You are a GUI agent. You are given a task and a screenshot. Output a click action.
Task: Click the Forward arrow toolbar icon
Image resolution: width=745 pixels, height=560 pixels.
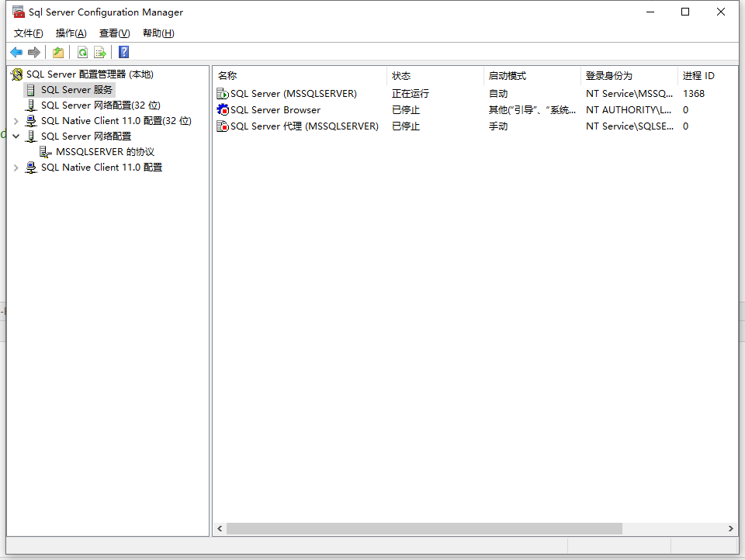click(x=33, y=52)
